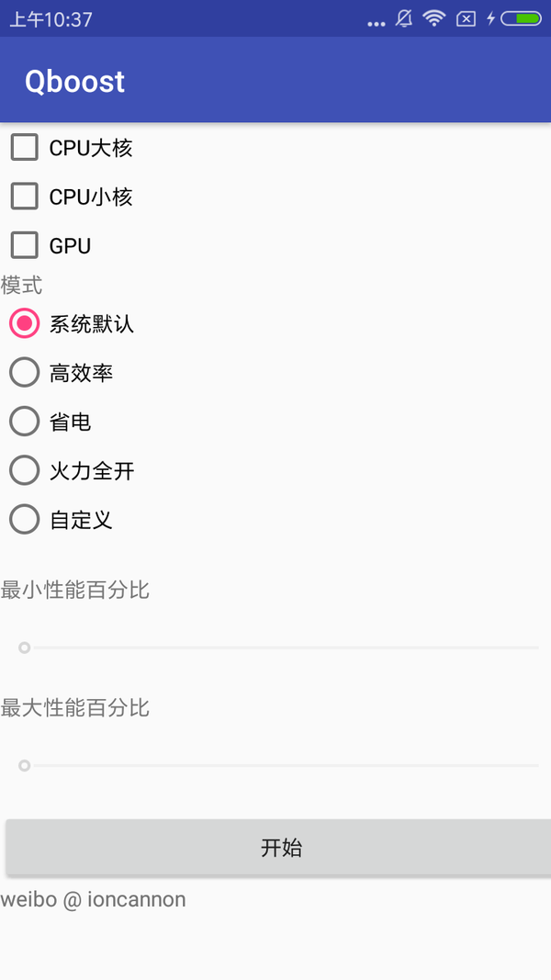Select the 省电 power-saving mode
Image resolution: width=551 pixels, height=980 pixels.
pyautogui.click(x=25, y=422)
